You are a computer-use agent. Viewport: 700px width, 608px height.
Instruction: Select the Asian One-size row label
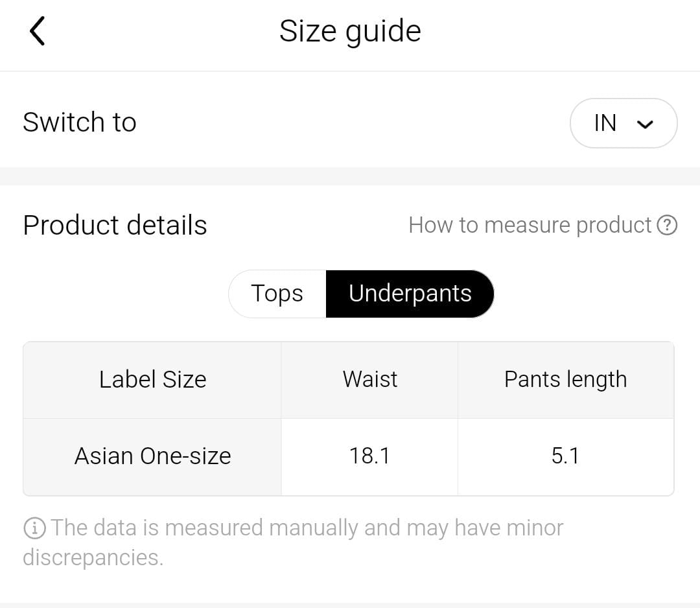click(153, 457)
